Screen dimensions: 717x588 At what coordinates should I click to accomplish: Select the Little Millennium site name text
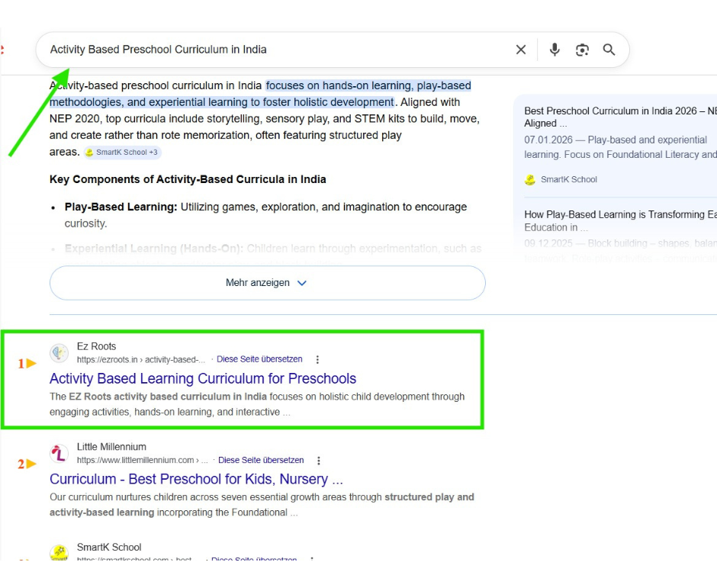click(x=111, y=447)
